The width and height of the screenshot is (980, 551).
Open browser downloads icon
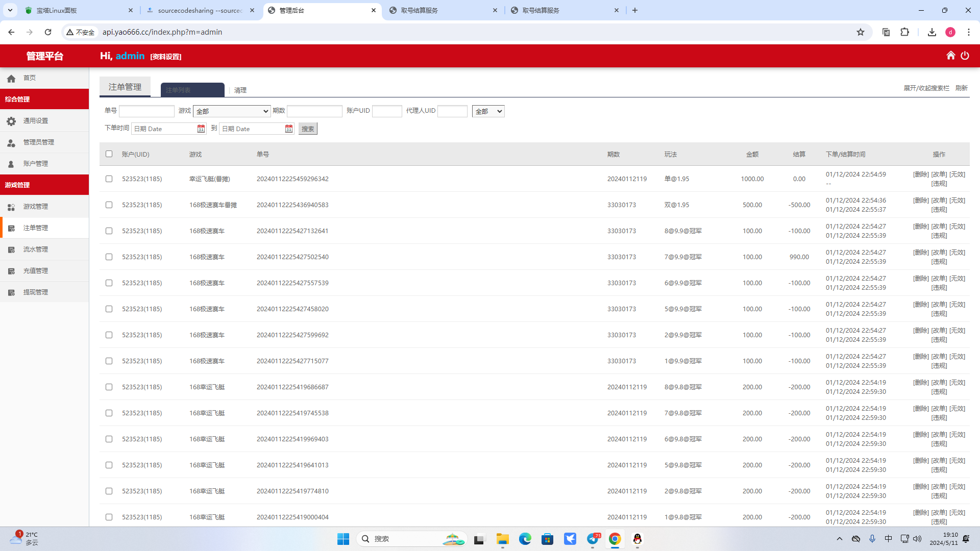932,32
